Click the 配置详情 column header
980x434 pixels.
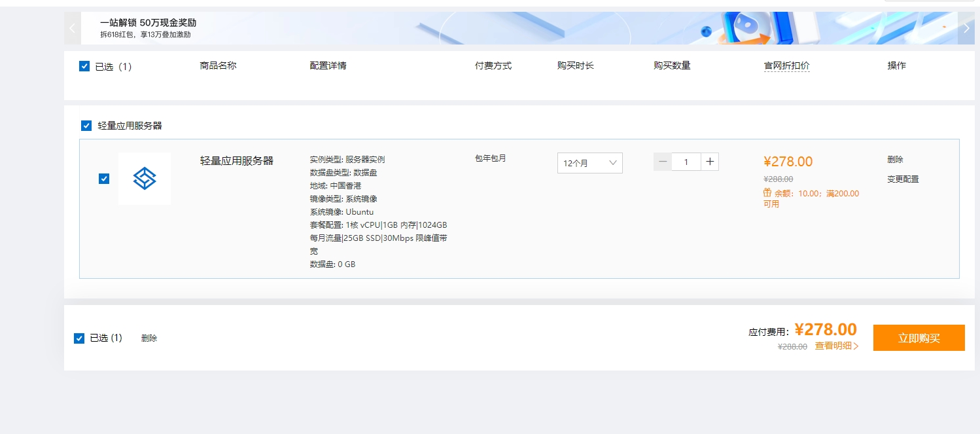pyautogui.click(x=328, y=66)
